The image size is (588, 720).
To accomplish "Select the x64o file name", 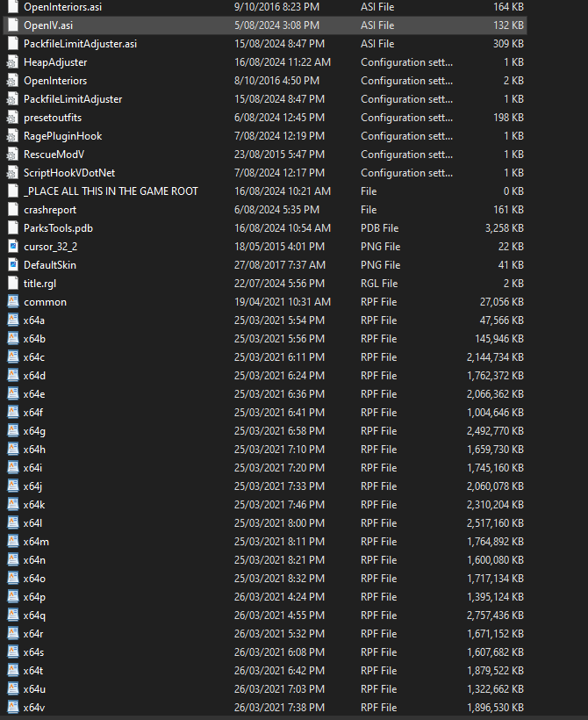I will [34, 579].
